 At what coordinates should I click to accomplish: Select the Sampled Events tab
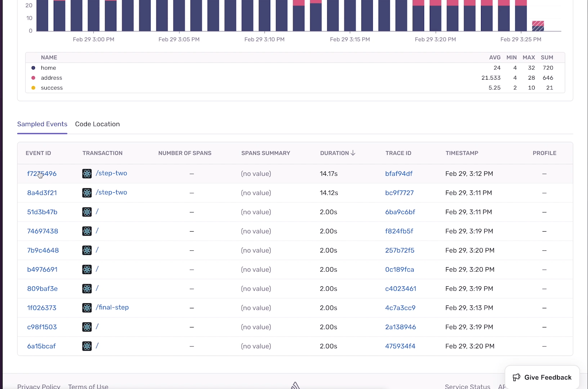(42, 124)
